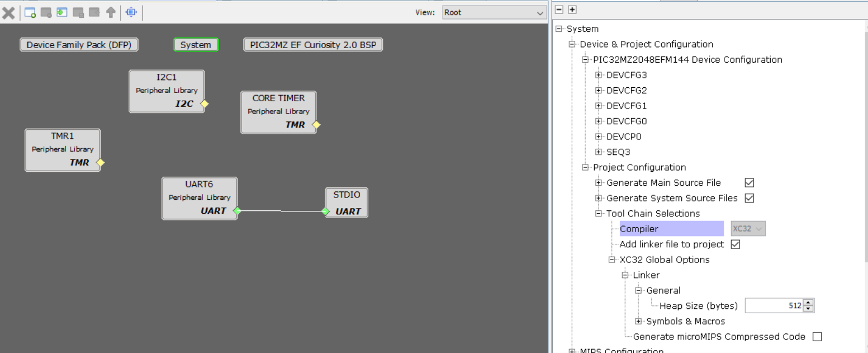The height and width of the screenshot is (353, 868).
Task: Select the Device Family Pack (DFP) component
Action: point(79,45)
